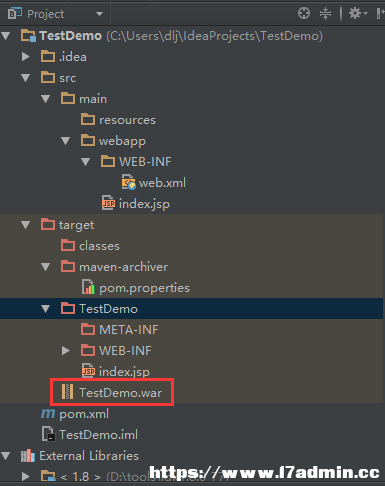This screenshot has height=486, width=385.
Task: Expand the .idea folder
Action: click(x=25, y=57)
